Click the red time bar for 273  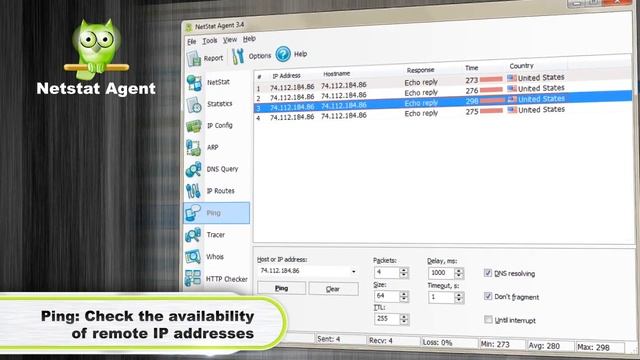point(491,79)
